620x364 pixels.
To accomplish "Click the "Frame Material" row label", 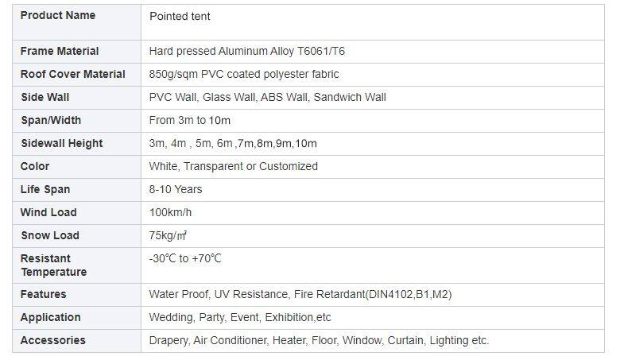I will coord(60,51).
